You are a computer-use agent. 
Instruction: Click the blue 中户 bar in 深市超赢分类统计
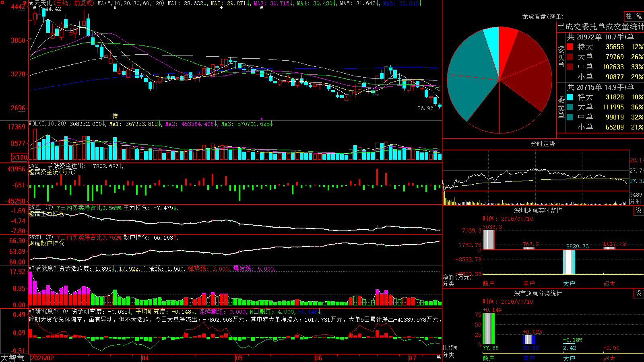tap(529, 339)
